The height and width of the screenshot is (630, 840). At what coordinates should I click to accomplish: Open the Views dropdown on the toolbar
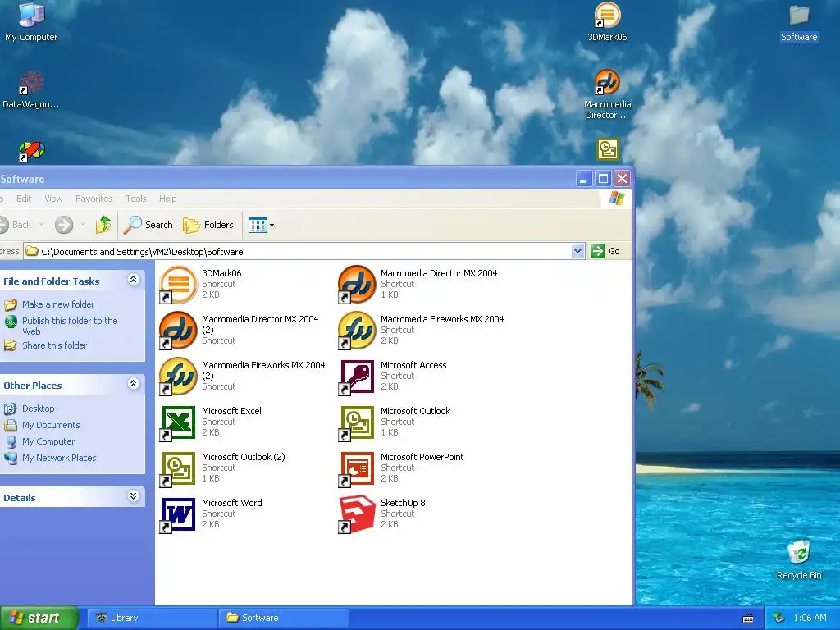tap(261, 225)
